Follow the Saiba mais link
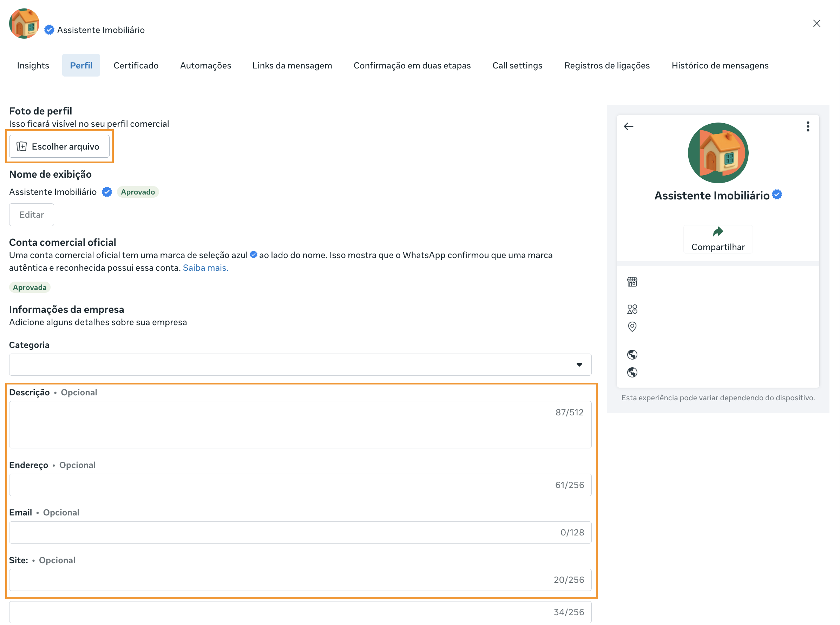840x625 pixels. point(205,268)
